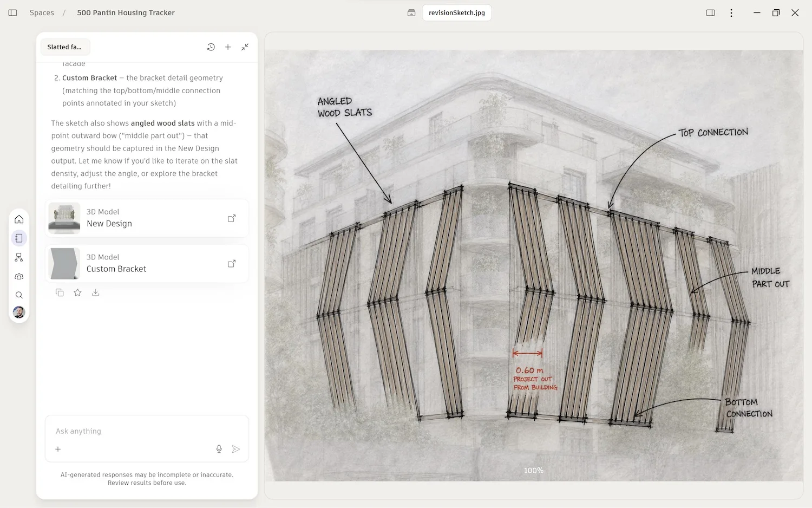812x508 pixels.
Task: Collapse the chat panel arrows icon
Action: coord(245,47)
